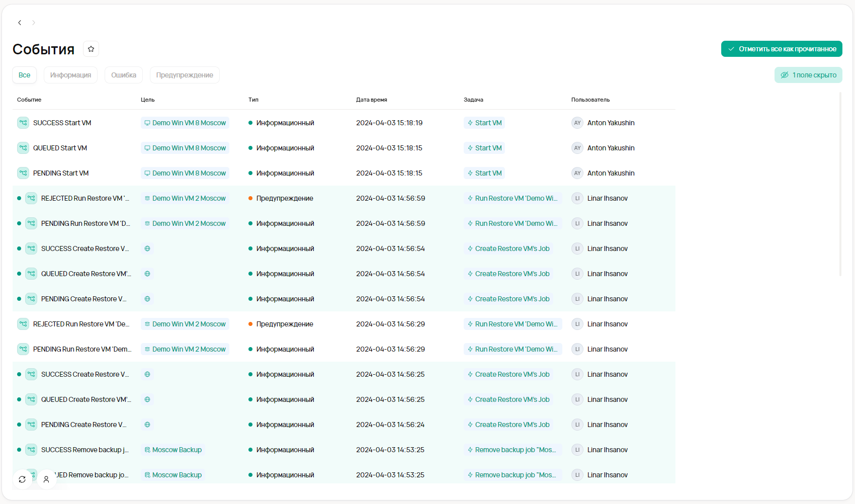Filter events by Ошибка

pyautogui.click(x=124, y=75)
